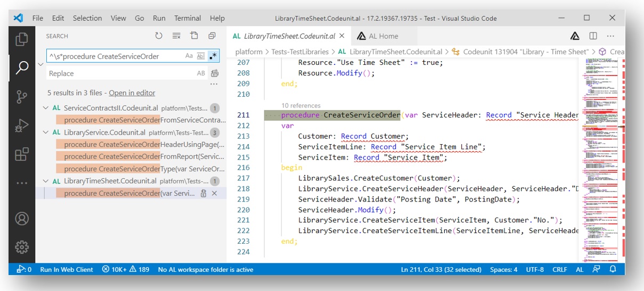Open the CreateServiceOrderFromReport search result
Image resolution: width=644 pixels, height=291 pixels.
point(144,156)
